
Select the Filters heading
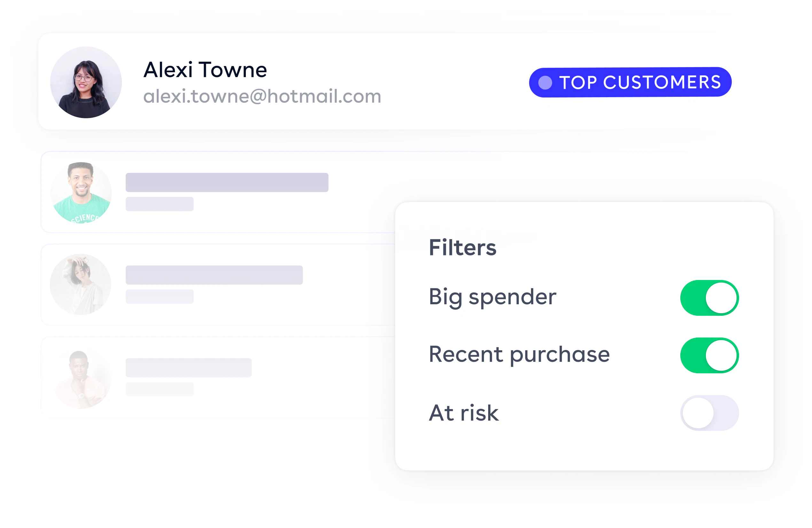coord(462,247)
